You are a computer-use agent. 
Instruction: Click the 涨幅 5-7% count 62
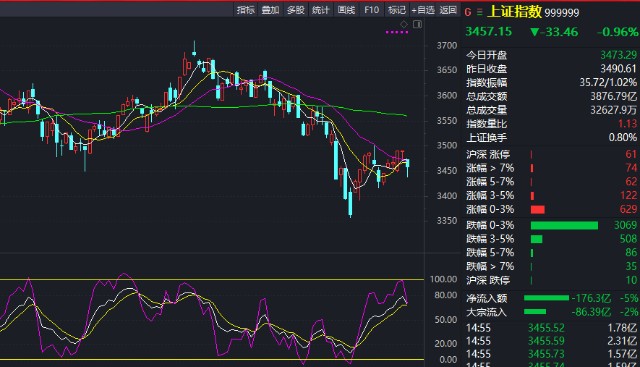(631, 181)
